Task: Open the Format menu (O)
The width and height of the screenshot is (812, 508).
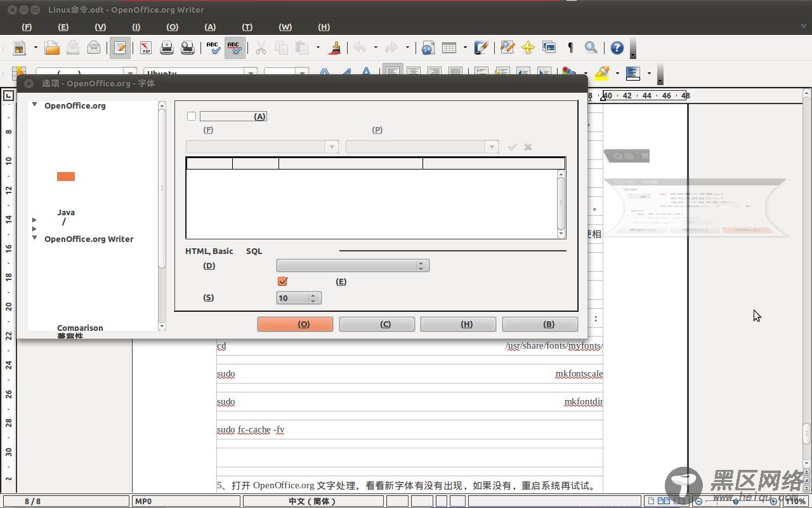Action: pyautogui.click(x=173, y=27)
